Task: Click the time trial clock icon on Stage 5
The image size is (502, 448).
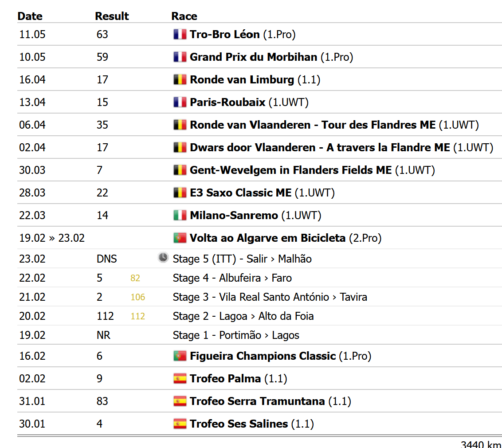Action: [163, 258]
